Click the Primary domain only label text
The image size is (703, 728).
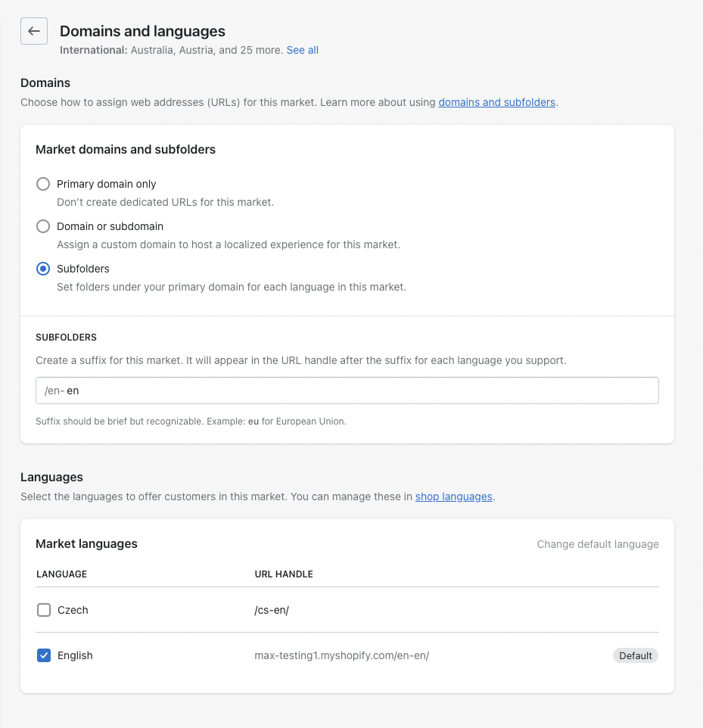pyautogui.click(x=107, y=184)
